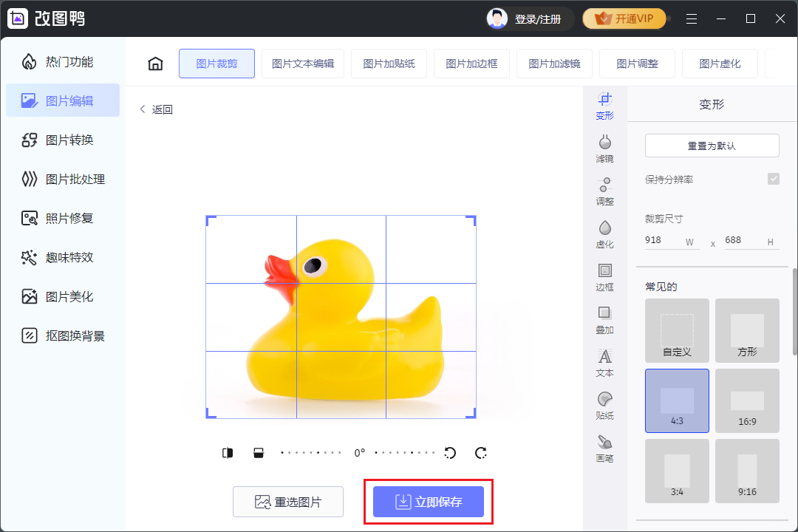Viewport: 798px width, 532px height.
Task: Select the 滤镜 filter tool icon
Action: point(604,148)
